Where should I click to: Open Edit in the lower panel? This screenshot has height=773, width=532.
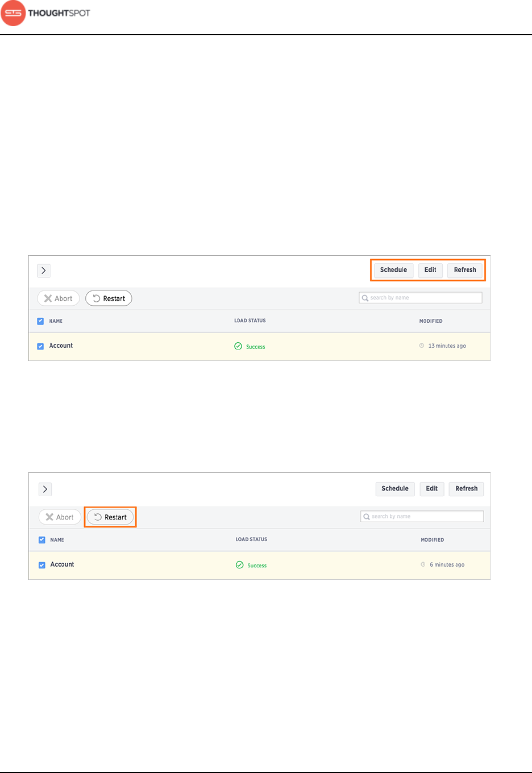(432, 489)
